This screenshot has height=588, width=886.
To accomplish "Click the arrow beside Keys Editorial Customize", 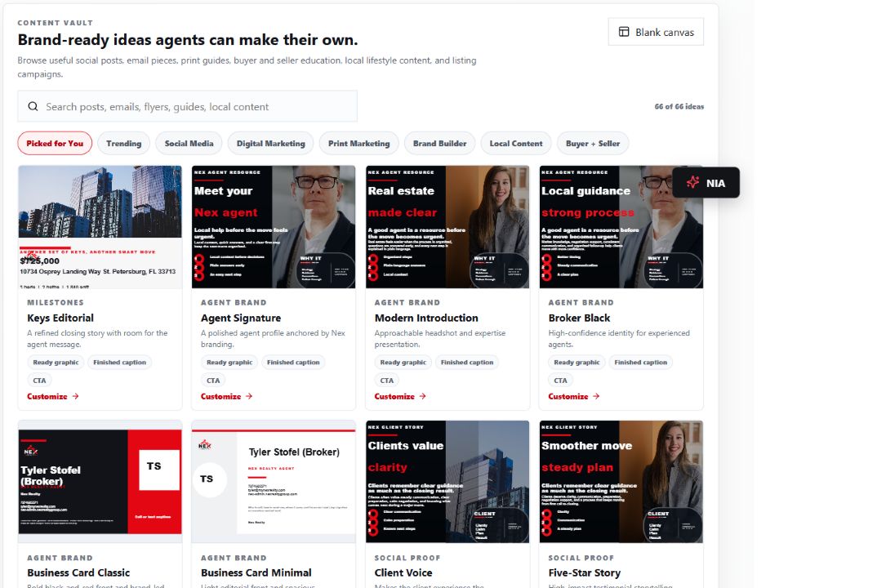I will [x=76, y=397].
